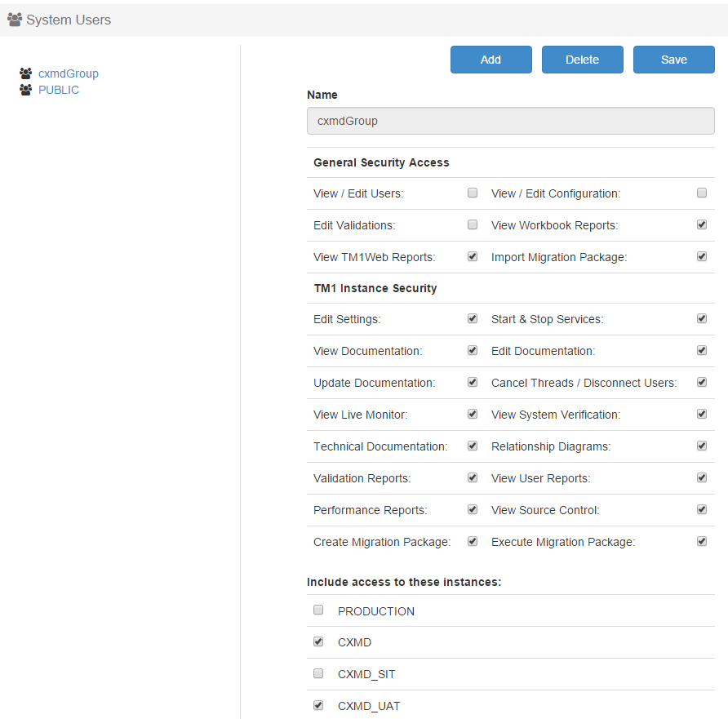Include access to PRODUCTION instance
Image resolution: width=728 pixels, height=719 pixels.
(x=318, y=610)
